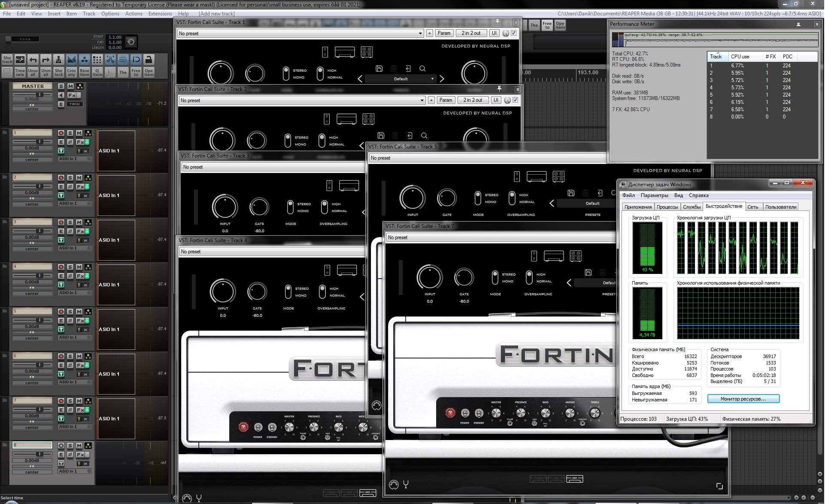Toggle the item grouping toolbar icon
The height and width of the screenshot is (504, 825).
[85, 60]
